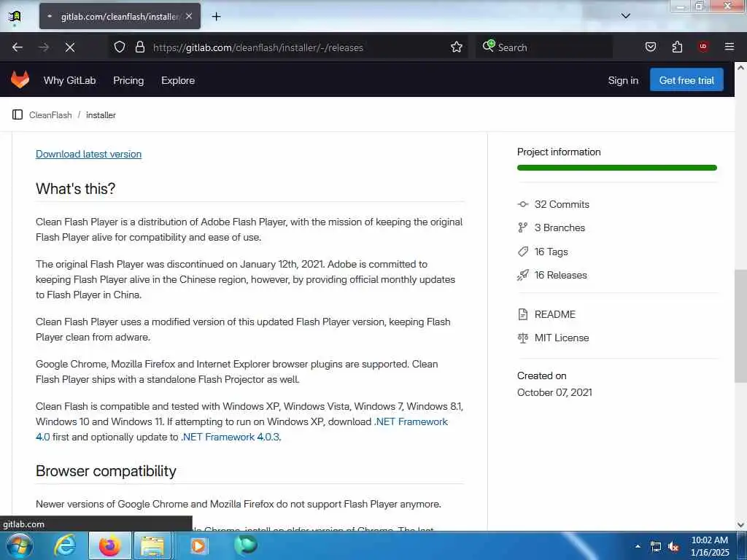Click the GitLab fox logo

(20, 80)
